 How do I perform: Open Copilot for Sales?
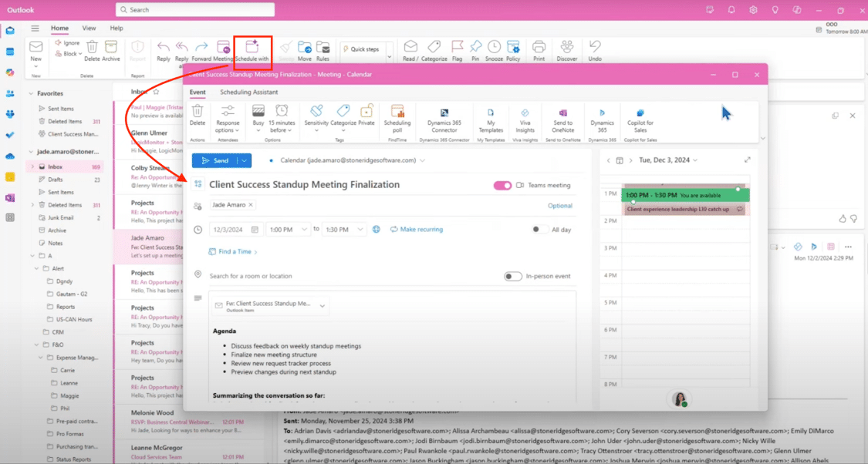(x=640, y=113)
